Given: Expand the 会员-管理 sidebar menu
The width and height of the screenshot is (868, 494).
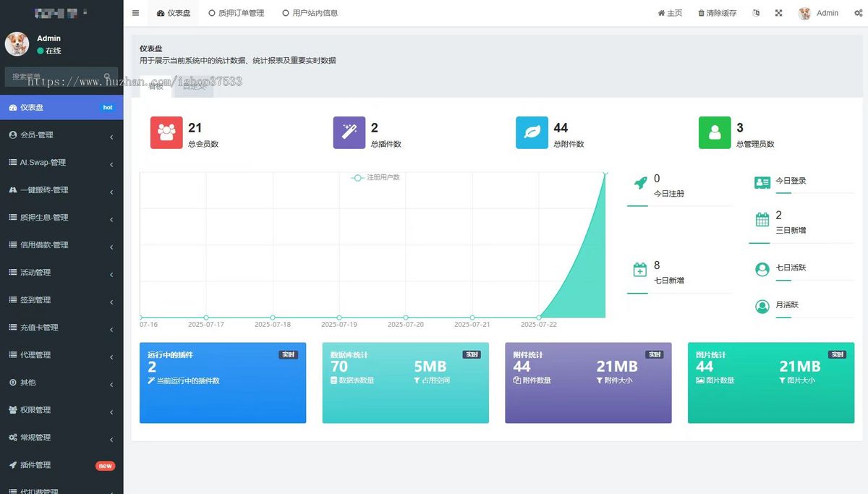Looking at the screenshot, I should click(61, 135).
